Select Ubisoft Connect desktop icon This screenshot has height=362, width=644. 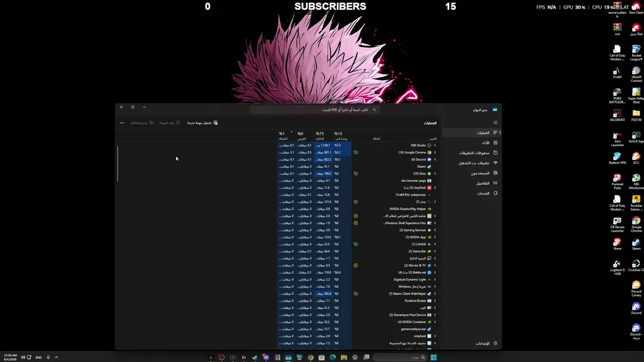click(636, 74)
